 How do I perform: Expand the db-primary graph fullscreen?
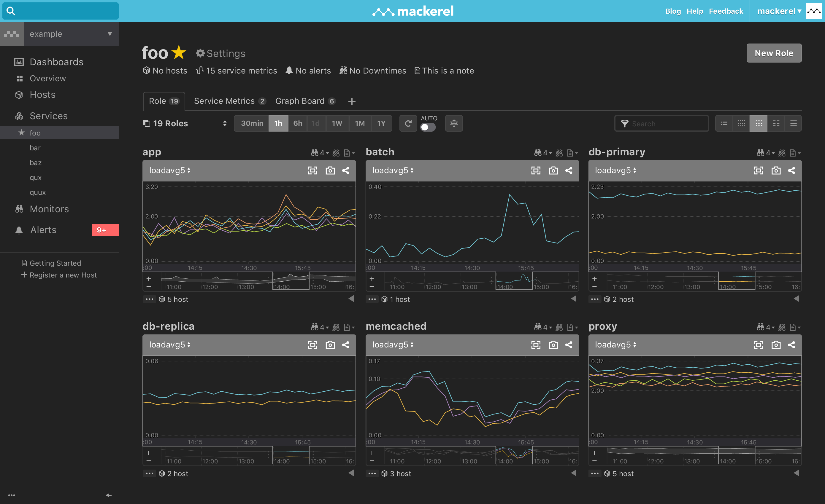[x=758, y=170]
